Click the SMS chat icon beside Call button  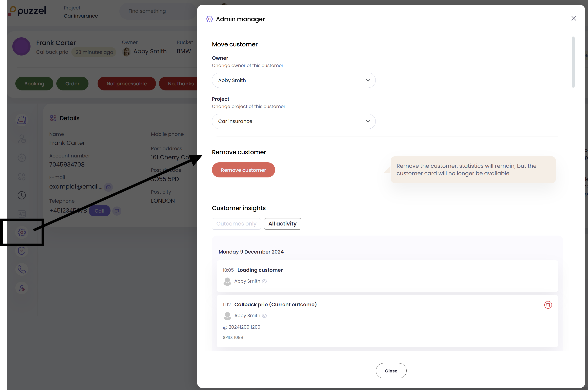pos(117,211)
